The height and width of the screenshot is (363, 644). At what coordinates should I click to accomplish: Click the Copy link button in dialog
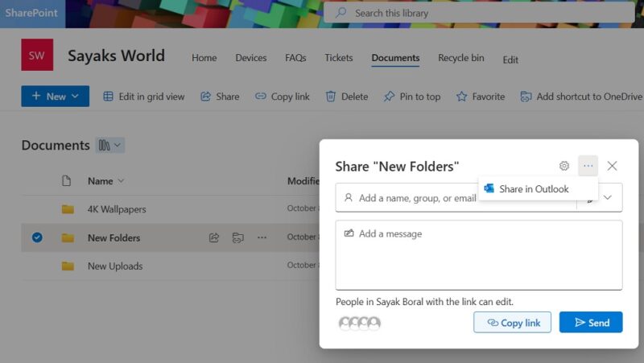512,322
